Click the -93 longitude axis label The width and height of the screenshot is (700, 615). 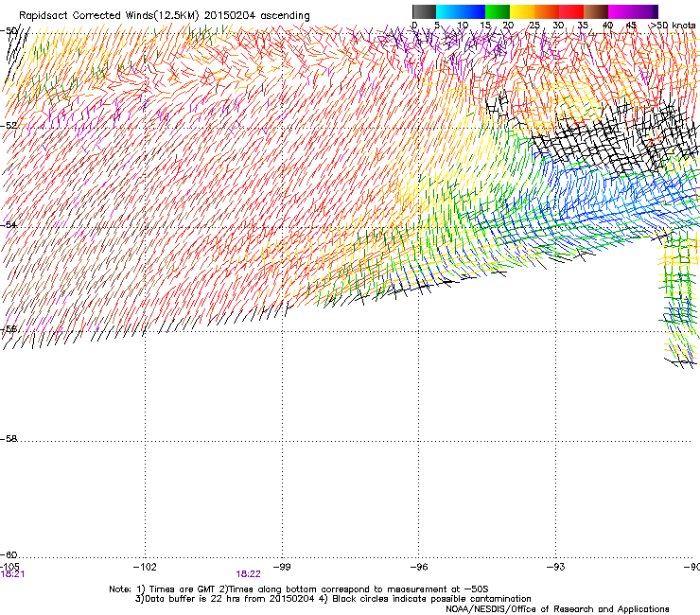[x=556, y=567]
